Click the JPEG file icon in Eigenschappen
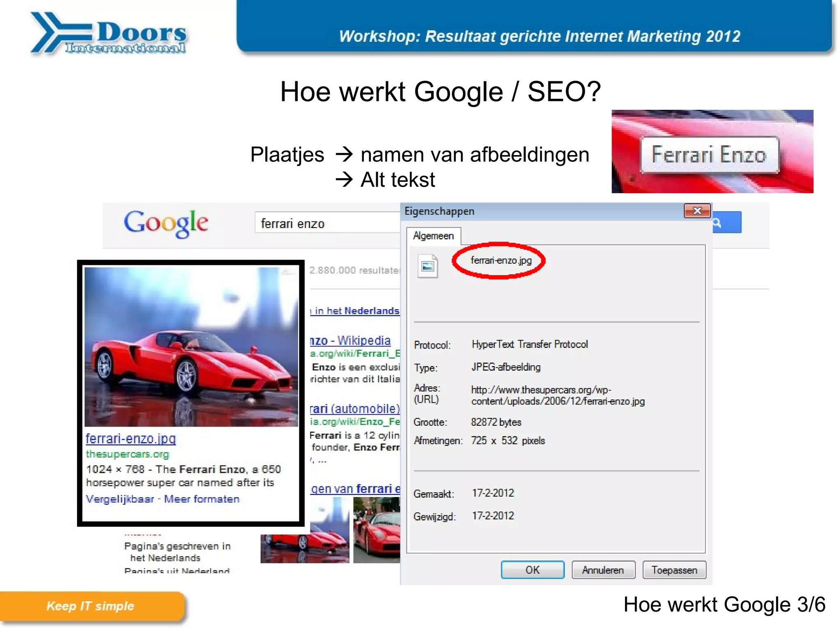 pos(427,266)
